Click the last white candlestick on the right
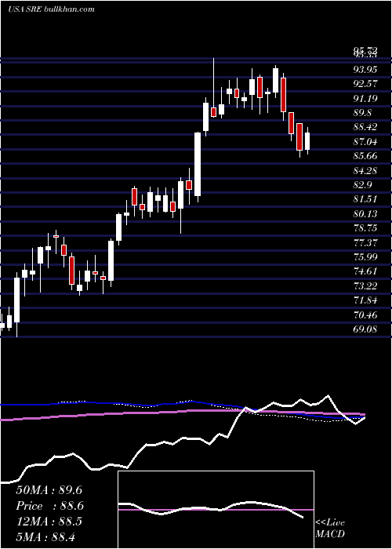This screenshot has height=549, width=392. pos(307,141)
